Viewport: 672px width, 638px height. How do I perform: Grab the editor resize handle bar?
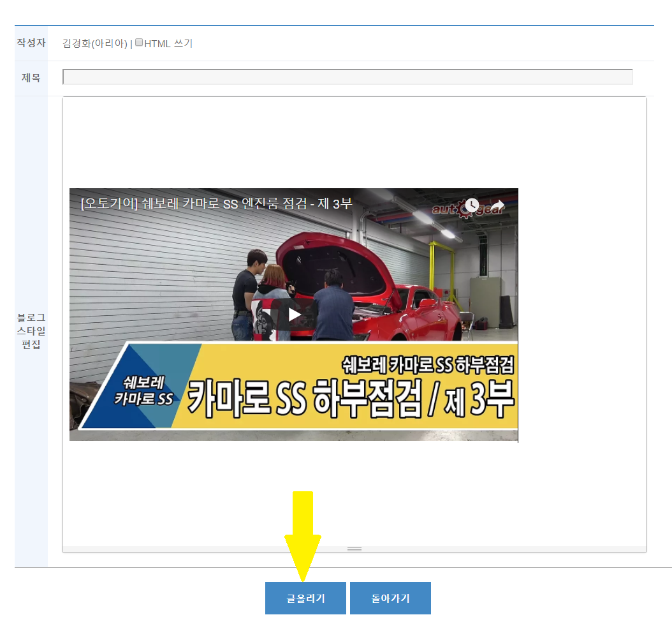tap(354, 549)
